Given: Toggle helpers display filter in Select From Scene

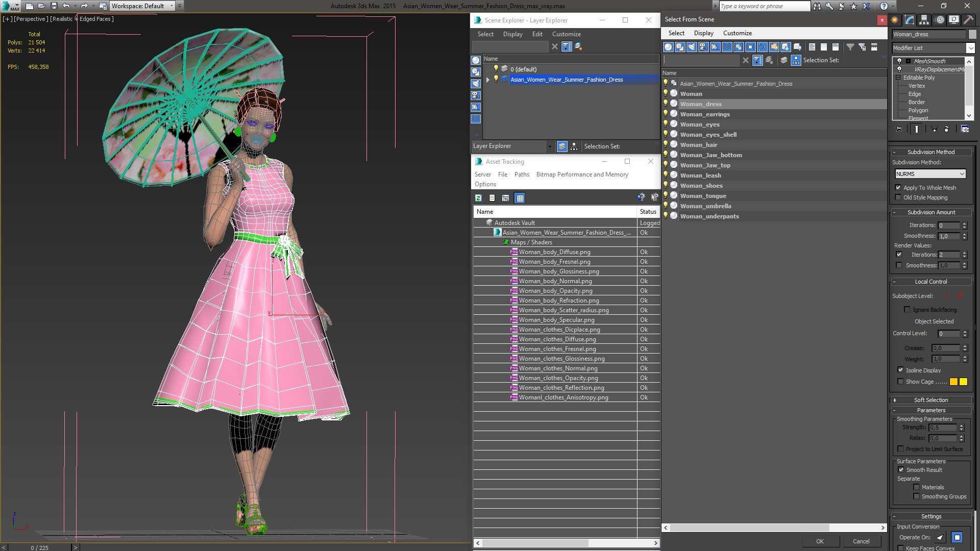Looking at the screenshot, I should click(x=715, y=47).
